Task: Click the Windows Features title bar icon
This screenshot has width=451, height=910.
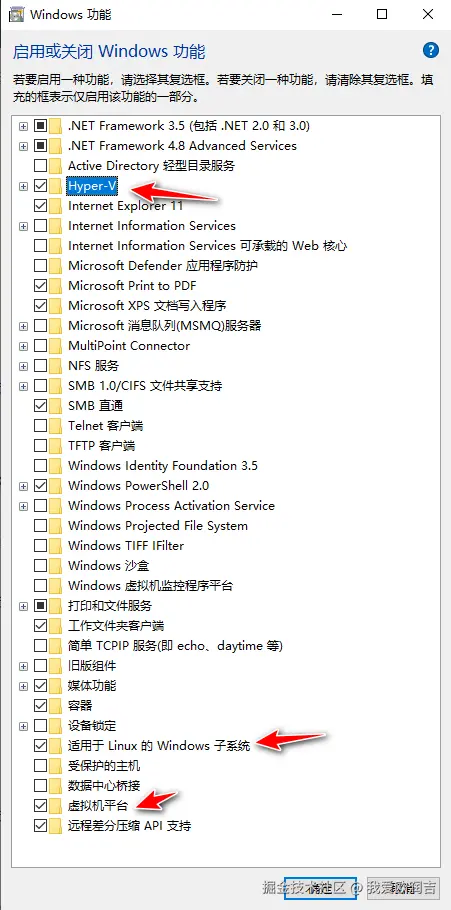Action: (16, 15)
